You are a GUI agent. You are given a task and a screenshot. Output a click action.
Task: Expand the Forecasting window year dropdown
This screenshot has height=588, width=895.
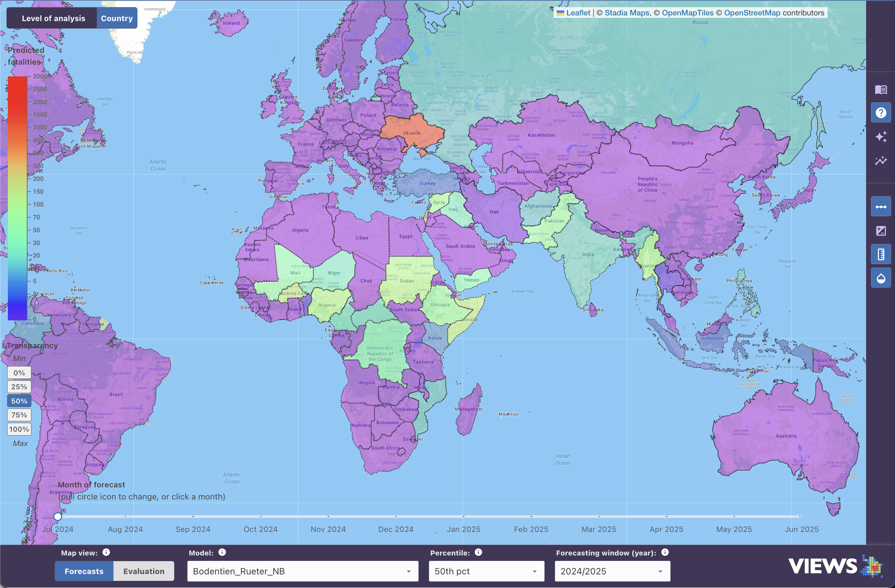click(x=612, y=571)
